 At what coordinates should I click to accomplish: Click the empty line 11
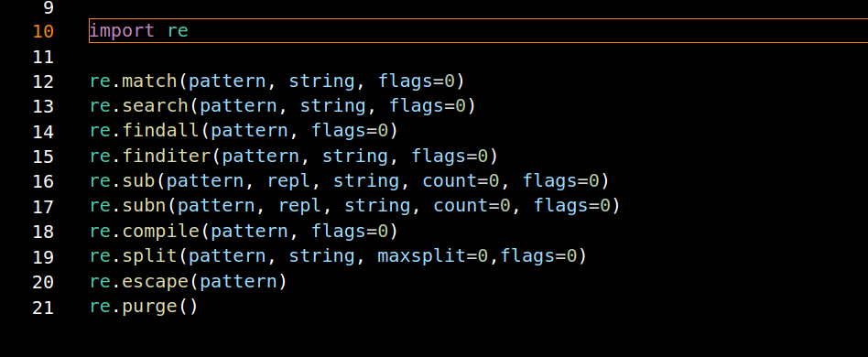point(476,56)
